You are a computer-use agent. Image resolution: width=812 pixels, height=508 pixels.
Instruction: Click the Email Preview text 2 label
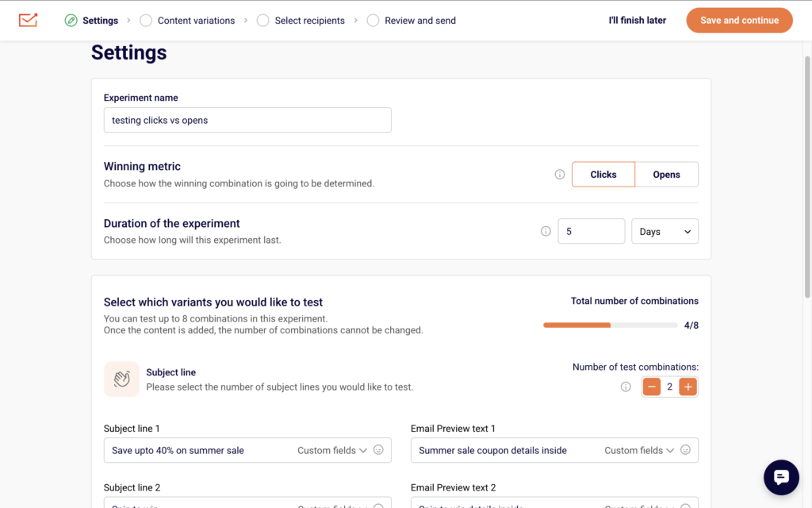tap(453, 488)
